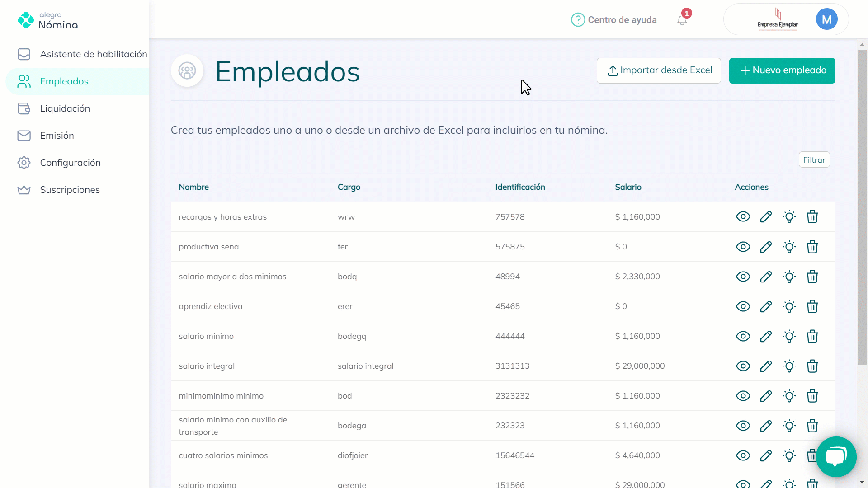
Task: View details with eye icon for recargos y horas extras
Action: point(743,217)
